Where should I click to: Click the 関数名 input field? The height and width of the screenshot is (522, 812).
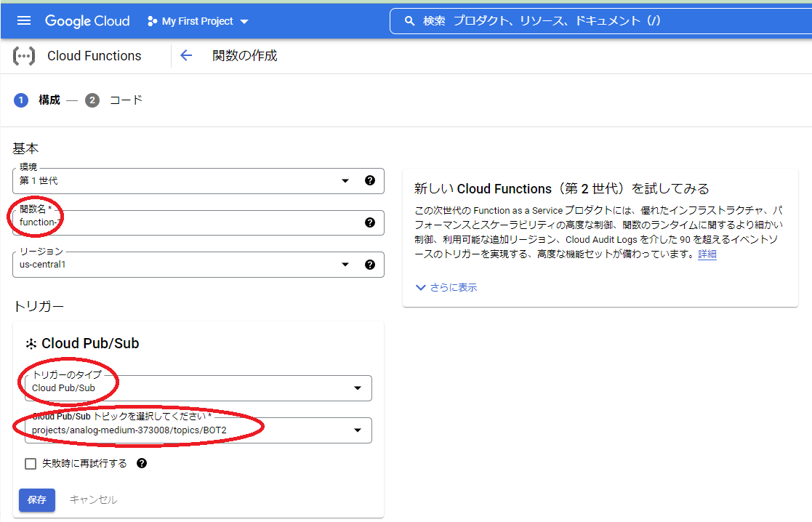(x=198, y=222)
